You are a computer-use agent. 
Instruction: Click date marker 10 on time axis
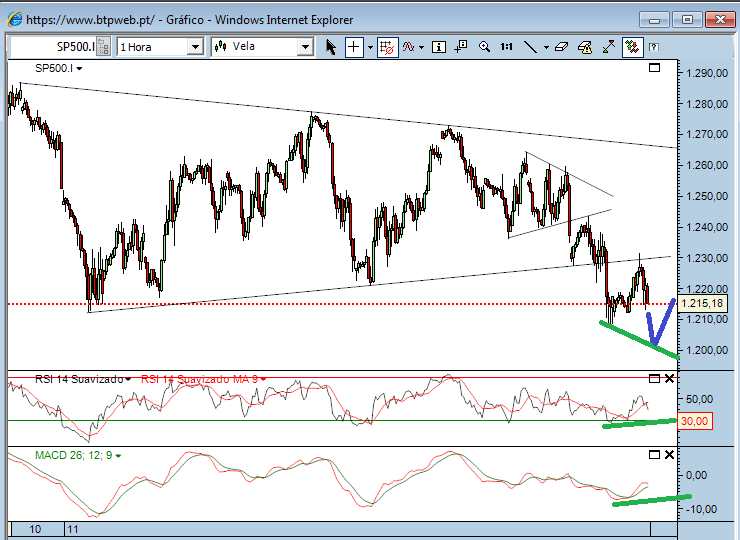[35, 529]
